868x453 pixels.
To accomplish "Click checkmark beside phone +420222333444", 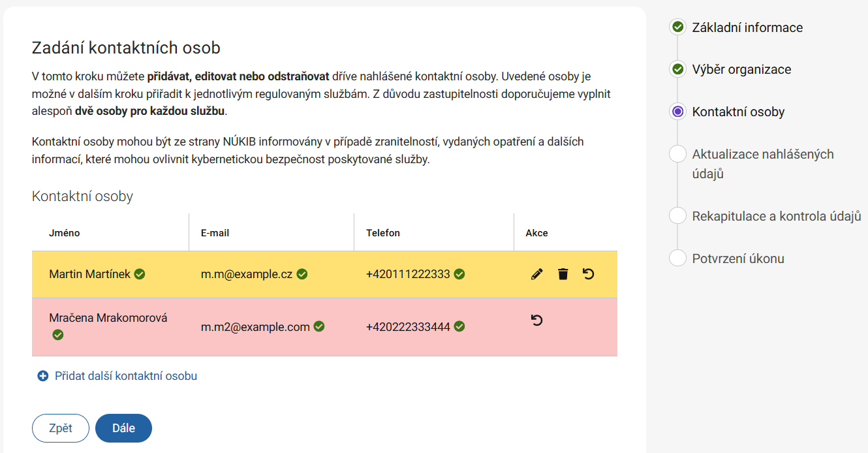I will tap(459, 326).
